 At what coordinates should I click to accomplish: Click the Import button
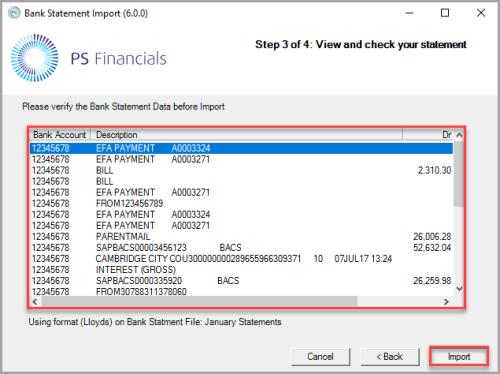point(459,357)
